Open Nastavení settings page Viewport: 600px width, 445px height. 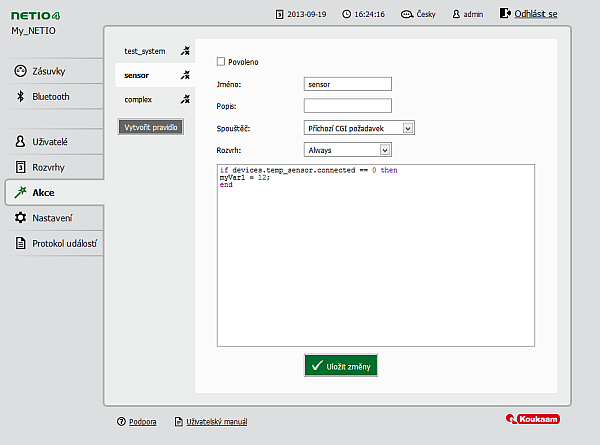50,217
